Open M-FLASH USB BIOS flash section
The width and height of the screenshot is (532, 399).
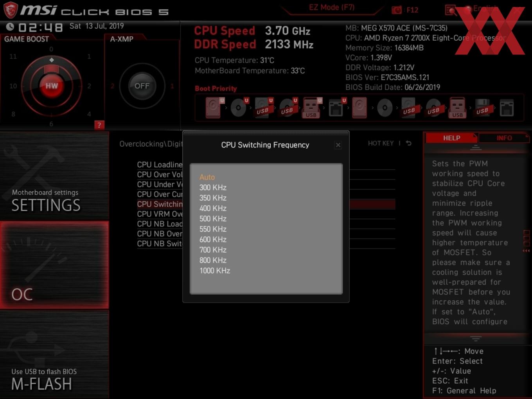[54, 354]
